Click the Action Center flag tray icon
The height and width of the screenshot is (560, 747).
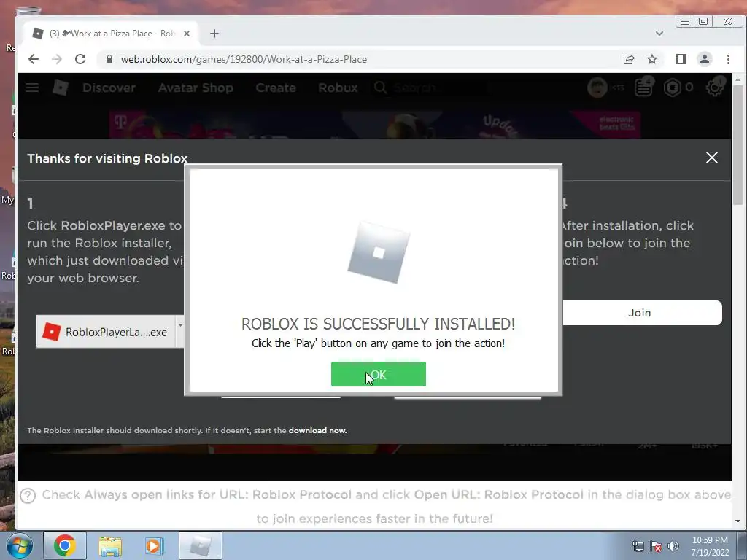(x=656, y=546)
